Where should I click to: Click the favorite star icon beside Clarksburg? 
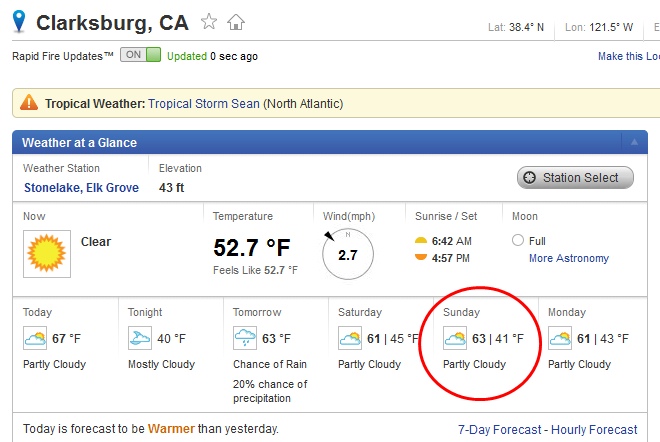[209, 21]
